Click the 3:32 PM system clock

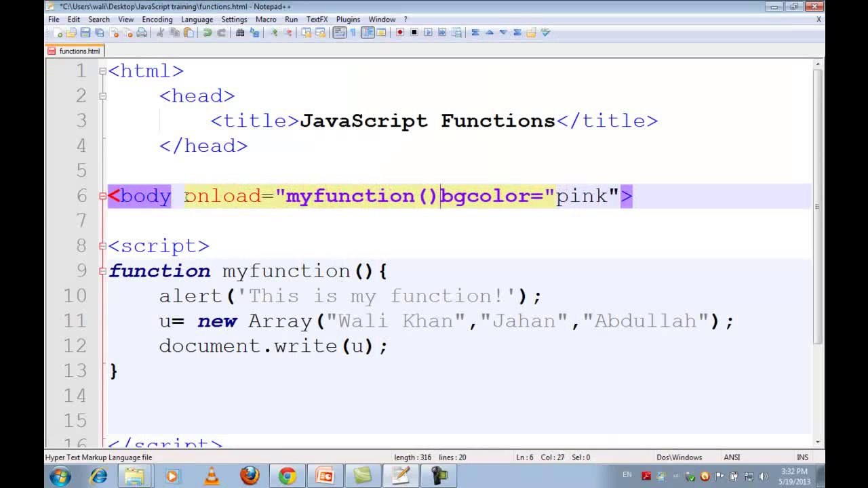794,472
